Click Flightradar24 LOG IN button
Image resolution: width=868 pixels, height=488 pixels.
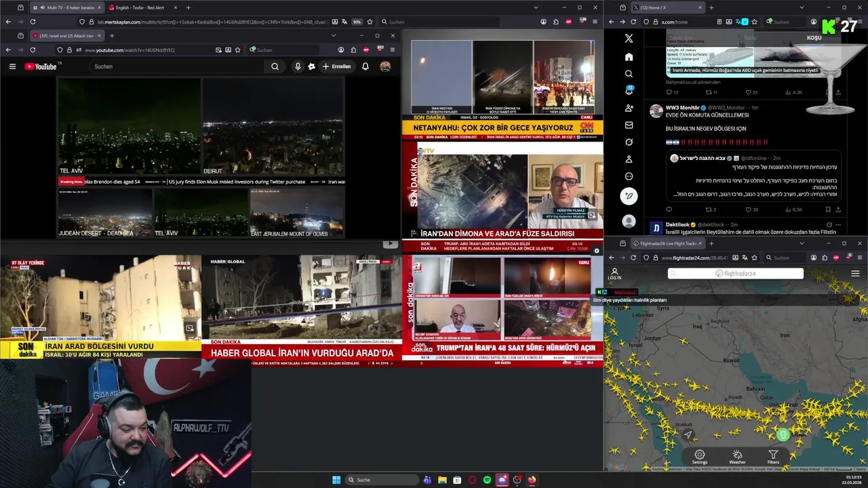point(614,274)
